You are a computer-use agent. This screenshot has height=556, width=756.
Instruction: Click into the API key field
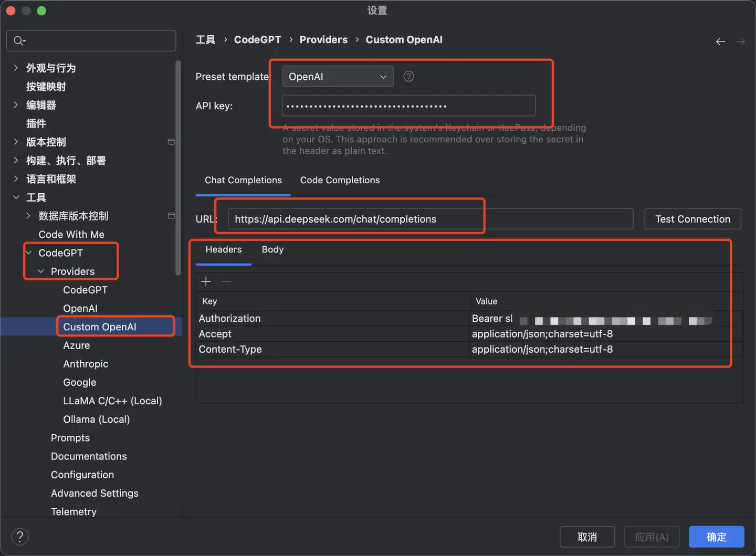coord(408,106)
